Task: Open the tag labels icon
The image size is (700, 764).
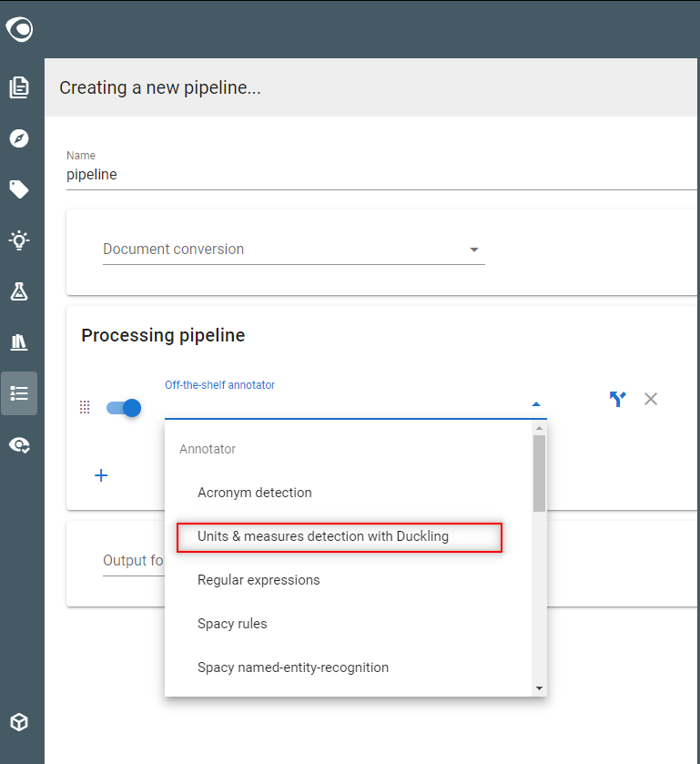Action: (x=19, y=189)
